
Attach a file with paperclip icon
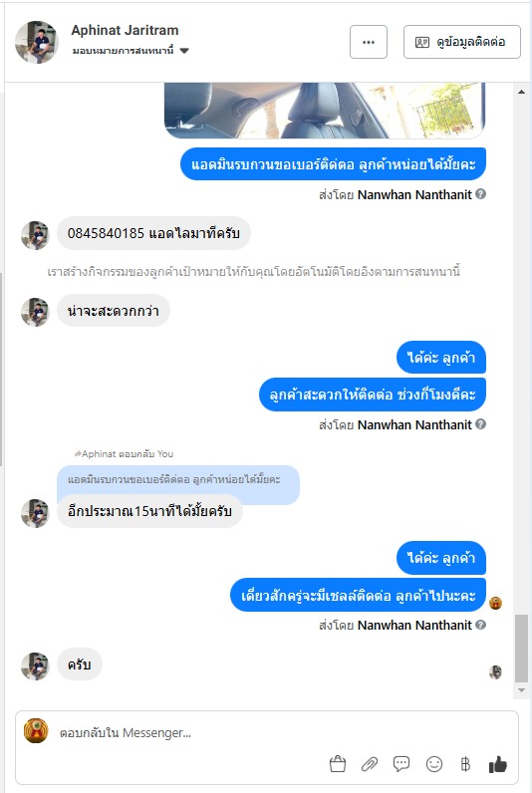click(x=370, y=764)
